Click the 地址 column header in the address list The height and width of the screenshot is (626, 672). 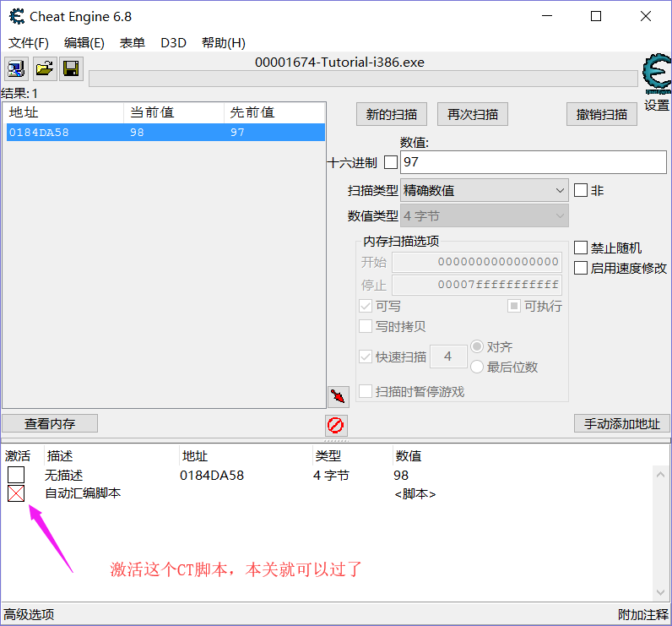[x=194, y=456]
